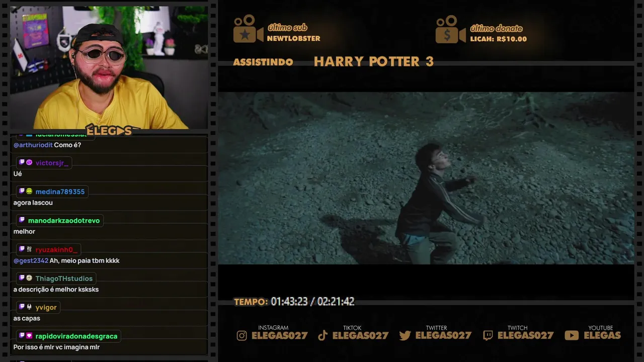Screen dimensions: 644x362
Task: Open ThiagoTHstudios chat username
Action: click(x=64, y=279)
